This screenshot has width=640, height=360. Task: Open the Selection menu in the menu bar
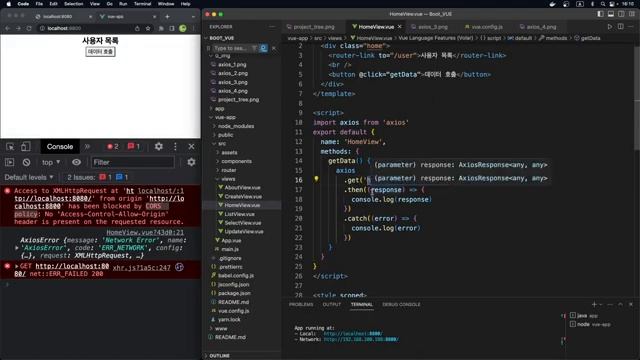pyautogui.click(x=73, y=4)
